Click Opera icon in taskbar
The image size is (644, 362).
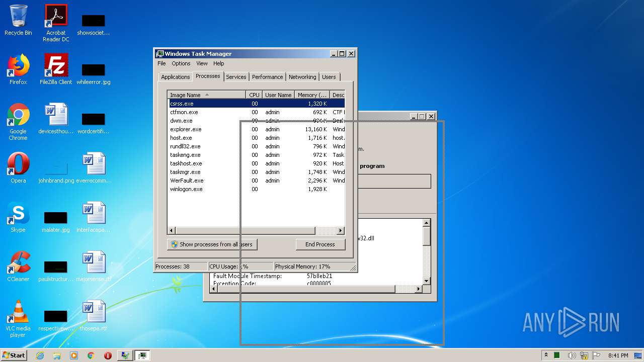coord(108,355)
